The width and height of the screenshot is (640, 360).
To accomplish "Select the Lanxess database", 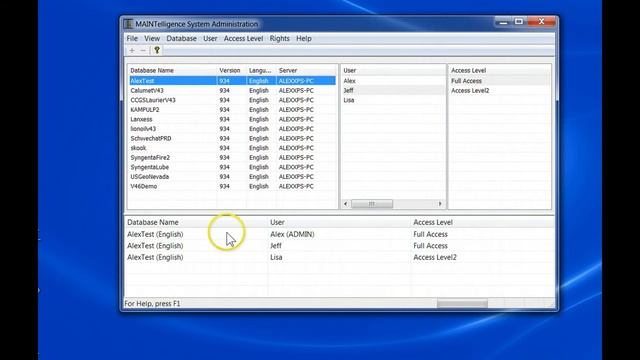I will [233, 119].
